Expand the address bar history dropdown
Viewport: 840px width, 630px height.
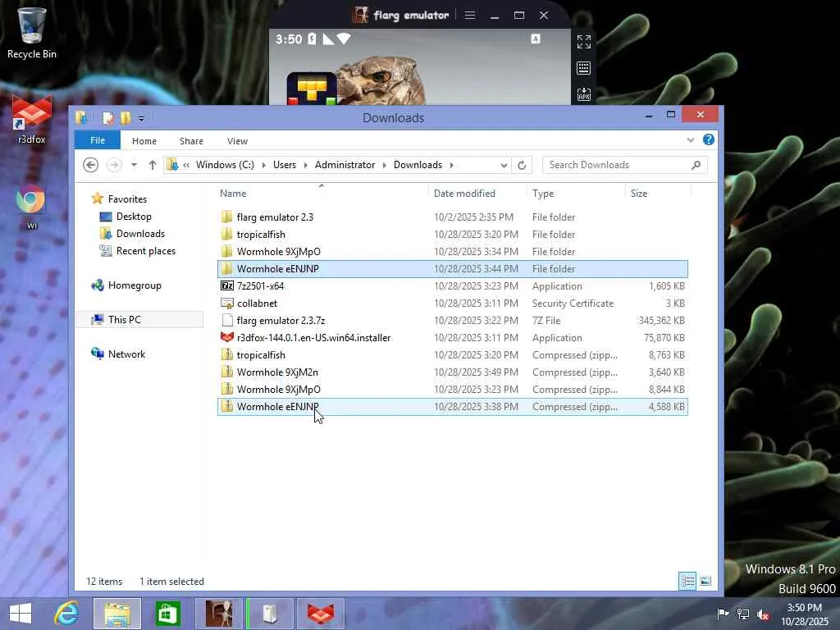click(x=504, y=165)
